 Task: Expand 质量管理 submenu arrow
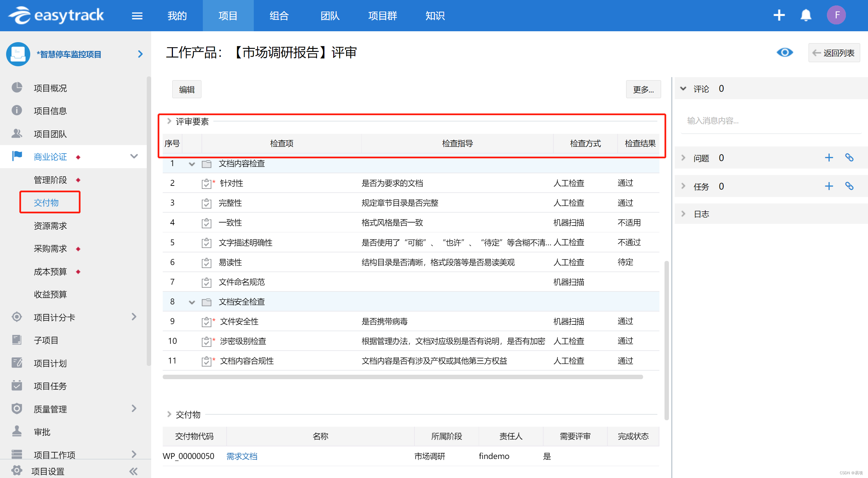pyautogui.click(x=134, y=408)
